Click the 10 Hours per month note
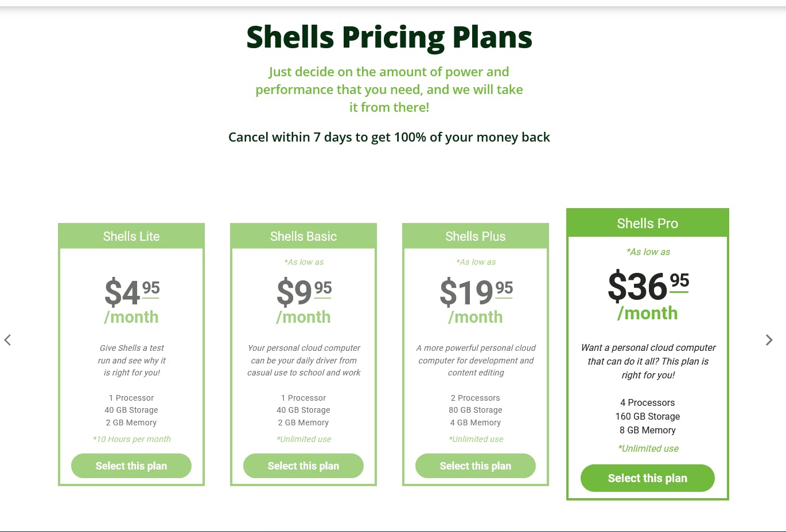Screen dimensions: 786x532 [x=131, y=439]
